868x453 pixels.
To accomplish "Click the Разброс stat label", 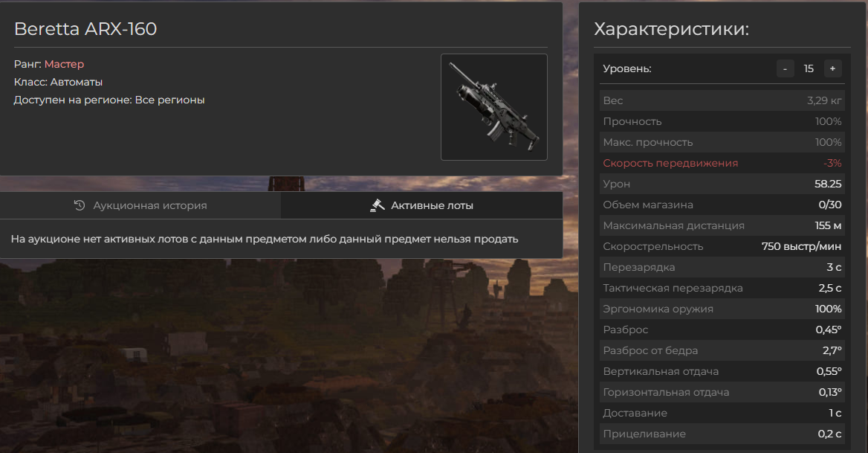I will [626, 330].
